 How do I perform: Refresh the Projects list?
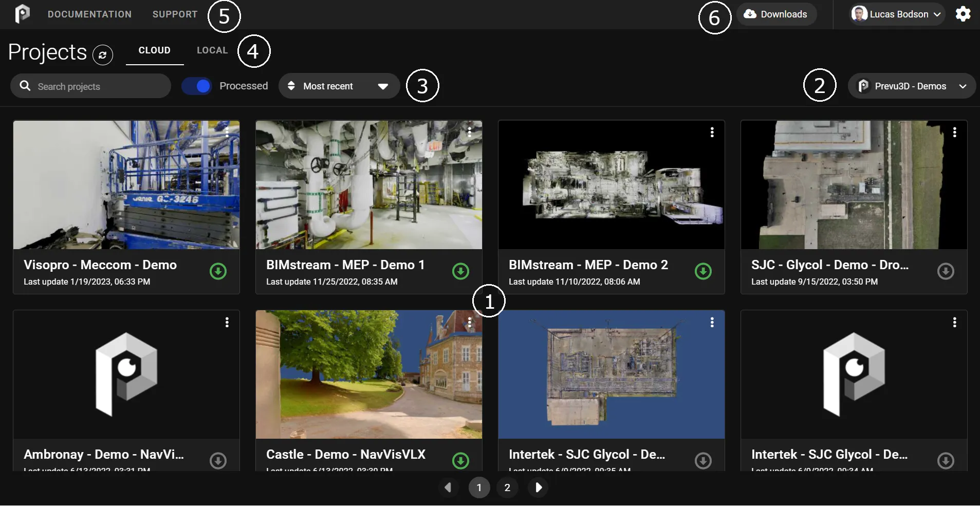click(102, 55)
